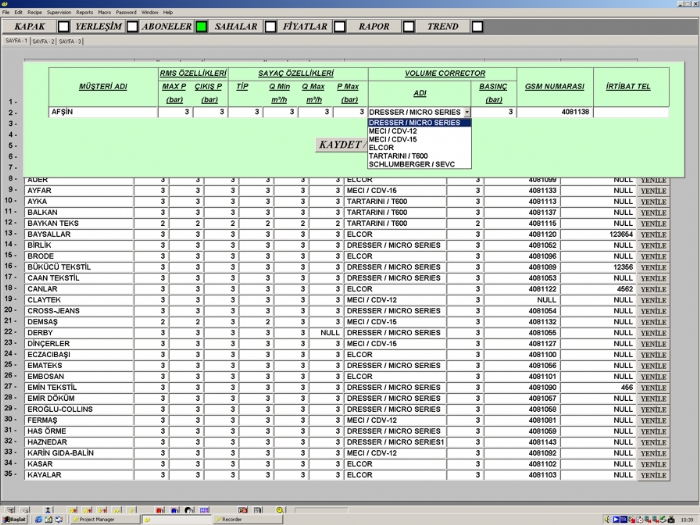Open the FİYATLAR page button
This screenshot has height=525, width=700.
[x=305, y=27]
